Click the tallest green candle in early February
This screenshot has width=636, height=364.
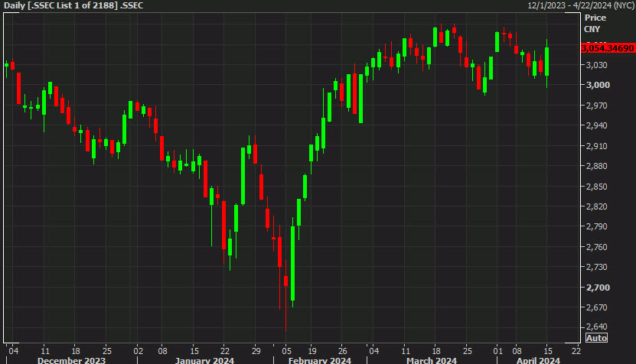[292, 263]
